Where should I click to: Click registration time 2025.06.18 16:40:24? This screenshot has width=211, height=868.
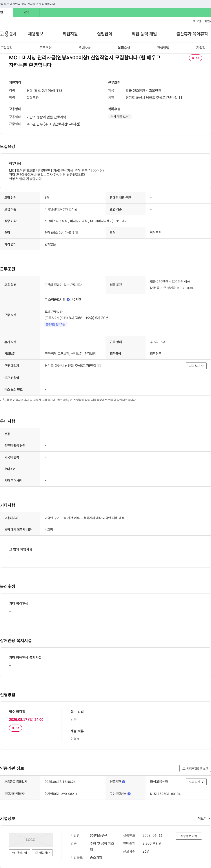pyautogui.click(x=60, y=782)
